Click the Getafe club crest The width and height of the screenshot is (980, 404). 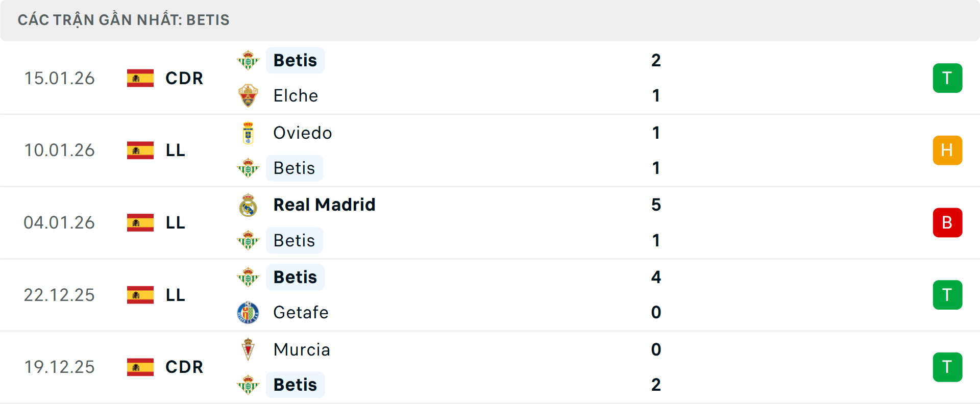(248, 312)
